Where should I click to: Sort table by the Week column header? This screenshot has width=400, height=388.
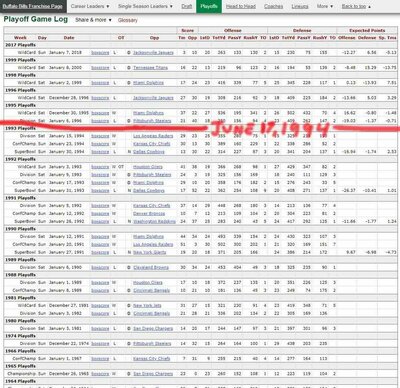[x=20, y=38]
